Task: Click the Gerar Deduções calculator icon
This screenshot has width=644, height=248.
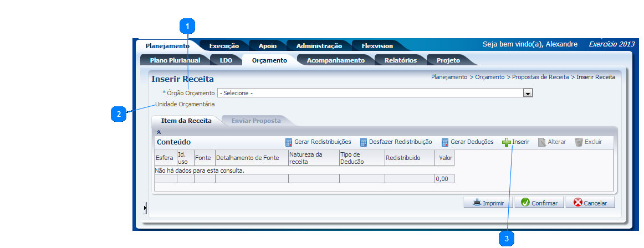Action: click(x=445, y=142)
